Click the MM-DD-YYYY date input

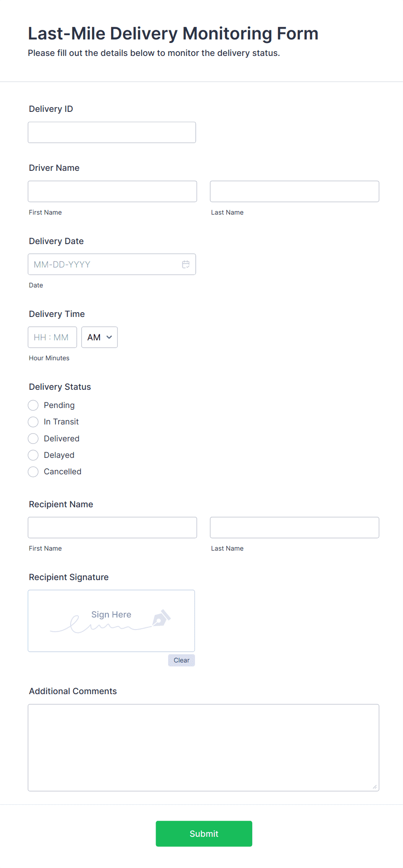tap(104, 264)
